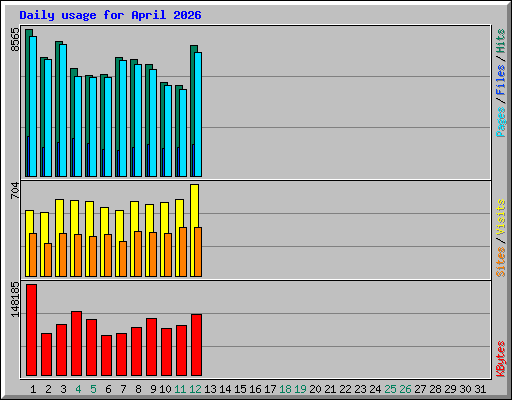Click the "148185" axis value
Screen dimensions: 512x400
(x=15, y=299)
